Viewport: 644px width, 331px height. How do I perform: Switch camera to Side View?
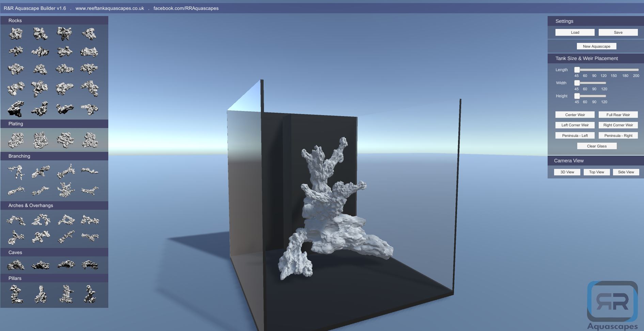626,172
